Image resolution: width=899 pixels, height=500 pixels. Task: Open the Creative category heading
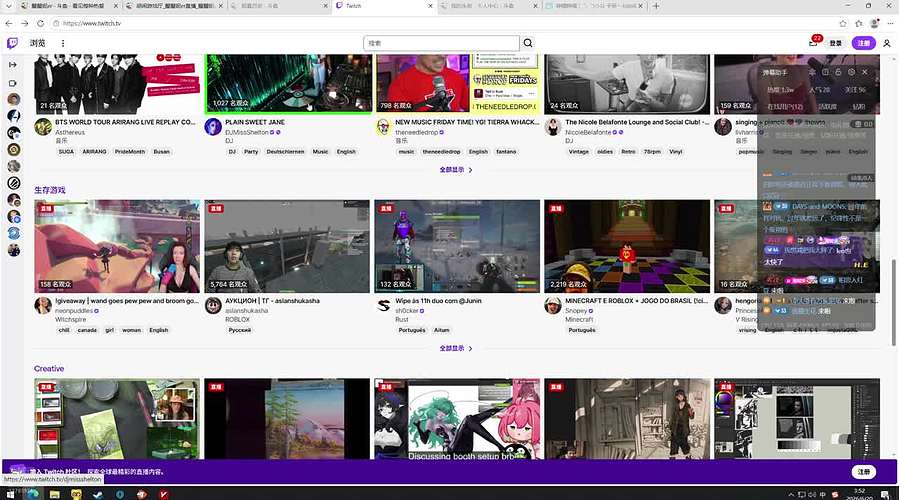[x=49, y=368]
